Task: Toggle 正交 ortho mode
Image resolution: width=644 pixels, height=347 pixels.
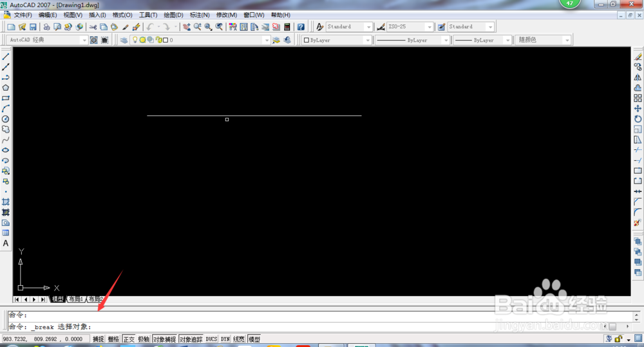Action: tap(129, 339)
